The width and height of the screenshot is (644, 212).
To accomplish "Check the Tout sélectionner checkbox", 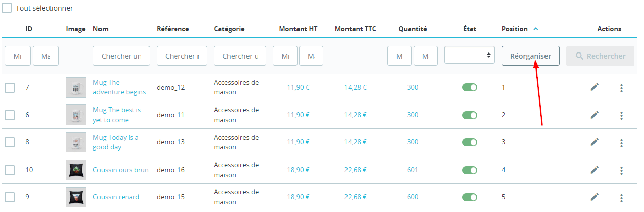I will [x=7, y=8].
